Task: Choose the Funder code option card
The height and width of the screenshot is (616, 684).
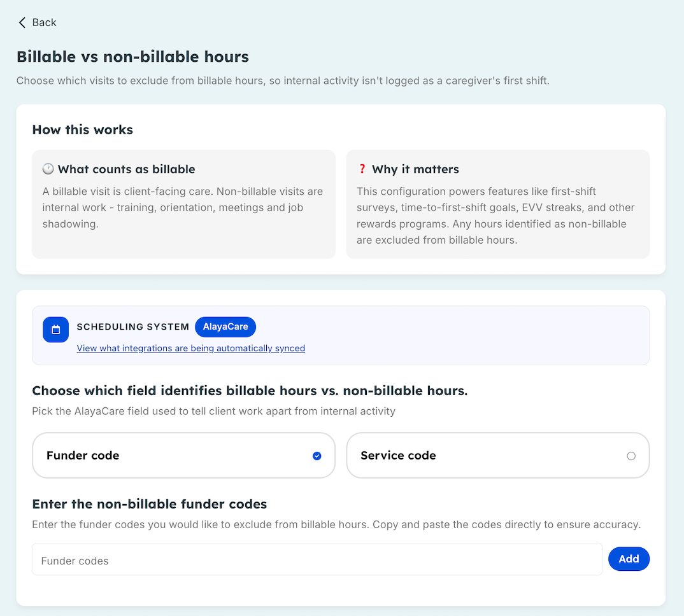Action: coord(183,456)
